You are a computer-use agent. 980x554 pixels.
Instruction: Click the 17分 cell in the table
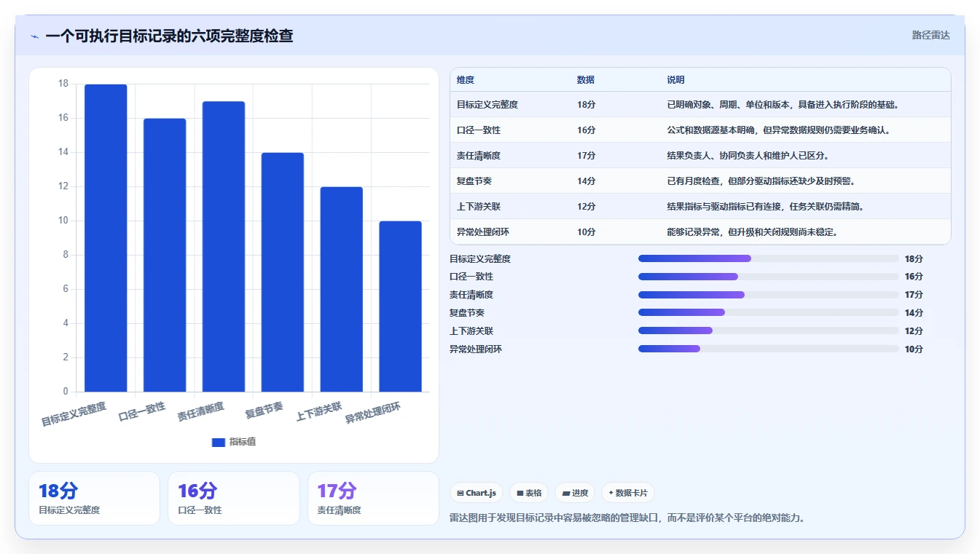click(586, 156)
